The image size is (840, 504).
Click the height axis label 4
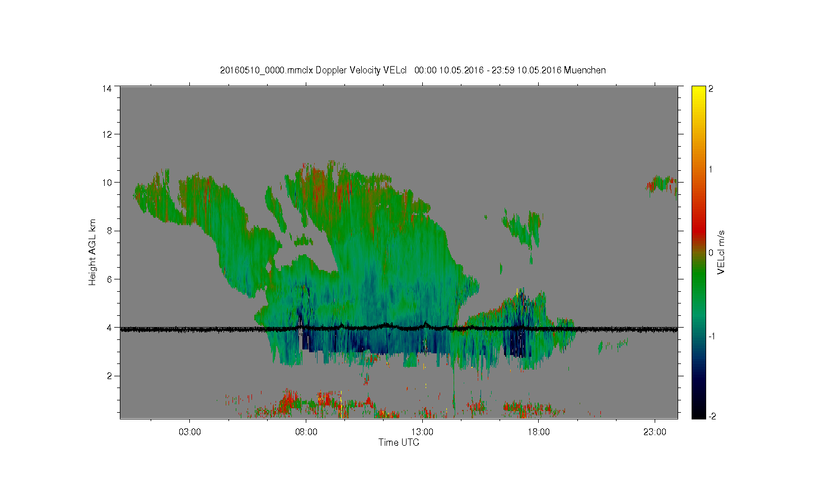pyautogui.click(x=109, y=327)
